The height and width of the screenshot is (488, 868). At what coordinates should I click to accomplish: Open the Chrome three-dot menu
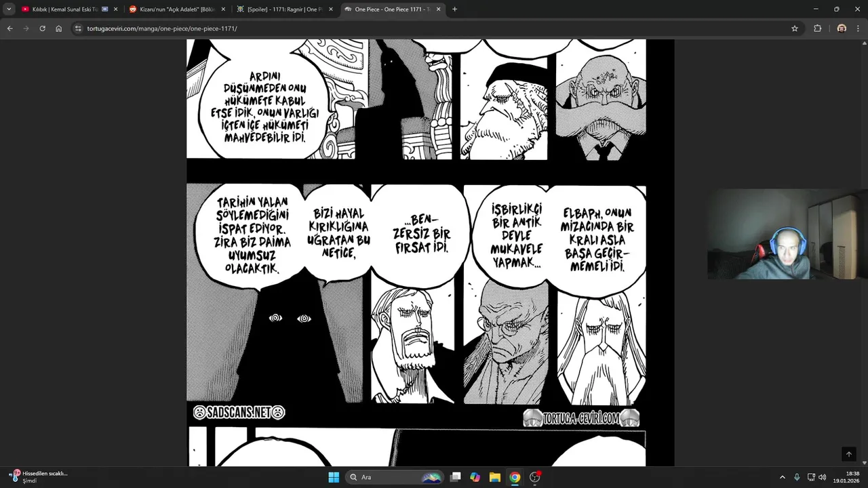[x=859, y=28]
